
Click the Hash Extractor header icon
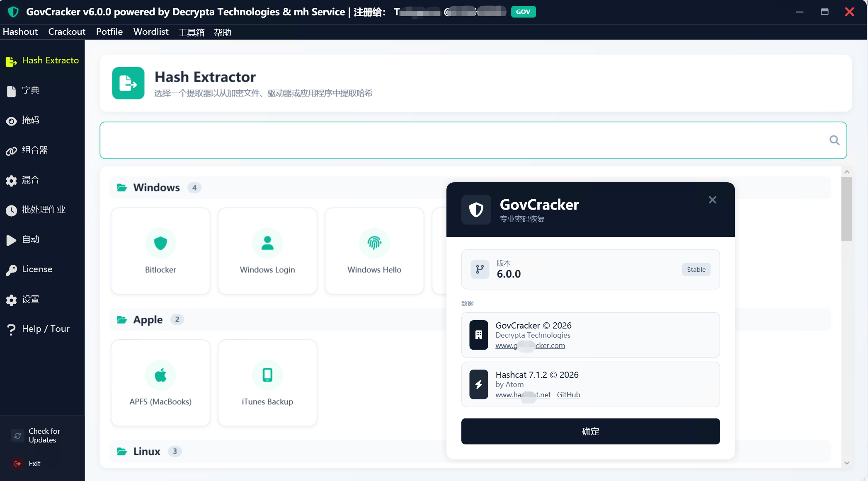pyautogui.click(x=128, y=83)
